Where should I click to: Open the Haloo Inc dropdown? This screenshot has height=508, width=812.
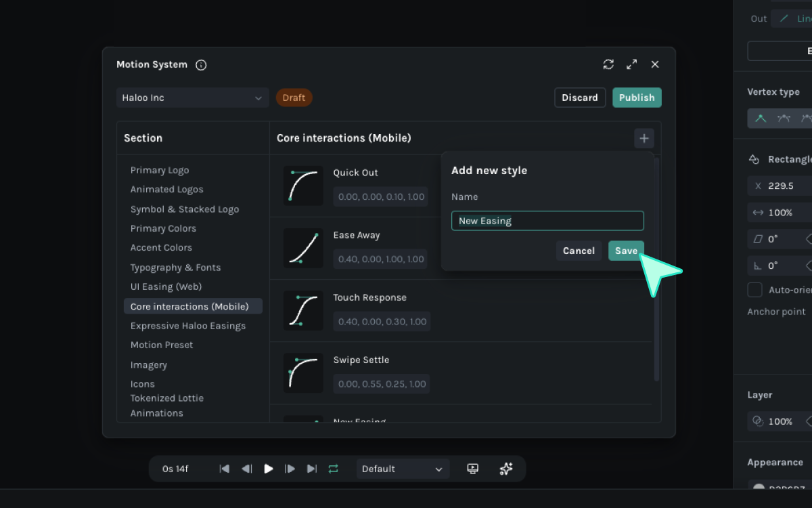click(x=193, y=98)
